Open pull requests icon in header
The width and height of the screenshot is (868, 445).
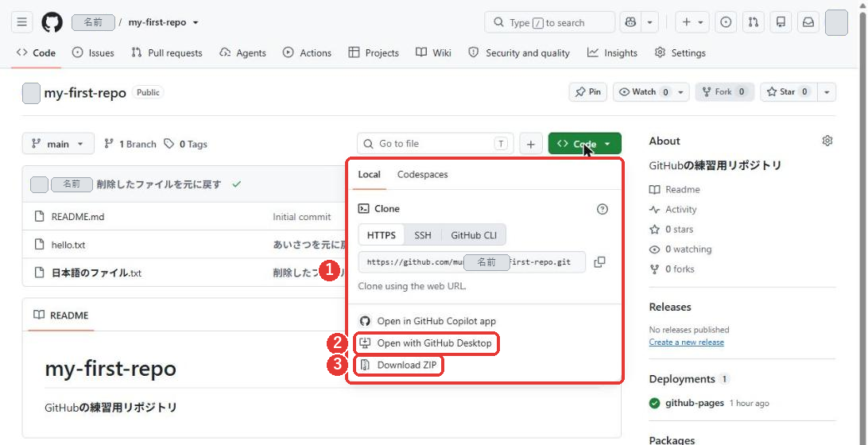tap(754, 22)
